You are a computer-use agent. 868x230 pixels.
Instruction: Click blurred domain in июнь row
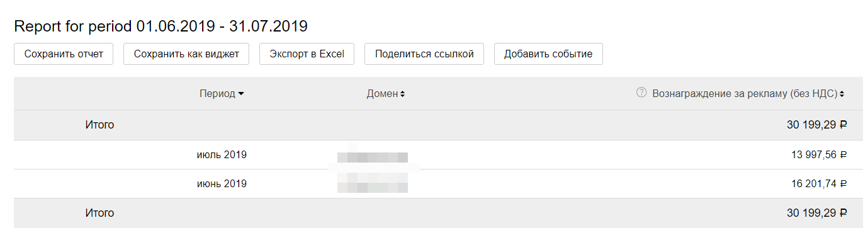point(373,185)
